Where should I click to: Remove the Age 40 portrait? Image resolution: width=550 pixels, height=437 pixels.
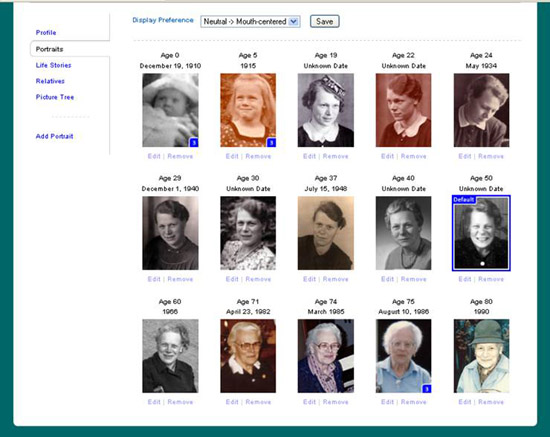pos(414,279)
